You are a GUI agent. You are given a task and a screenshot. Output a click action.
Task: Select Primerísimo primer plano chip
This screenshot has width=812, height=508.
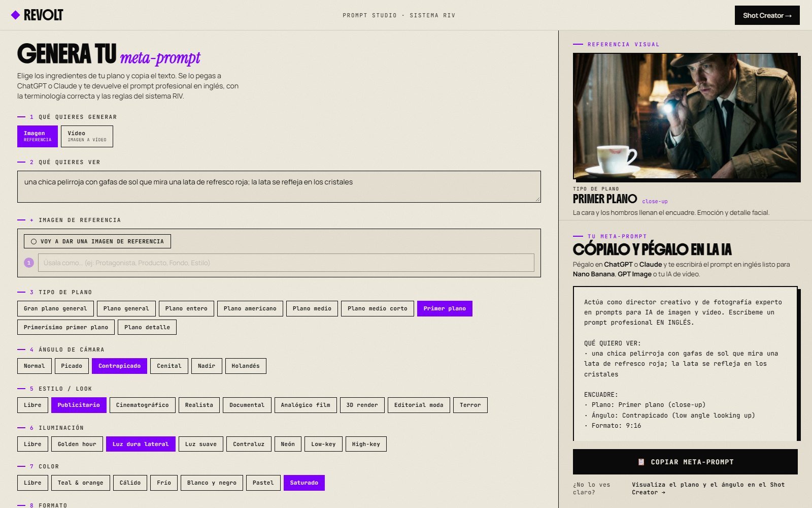click(x=66, y=327)
